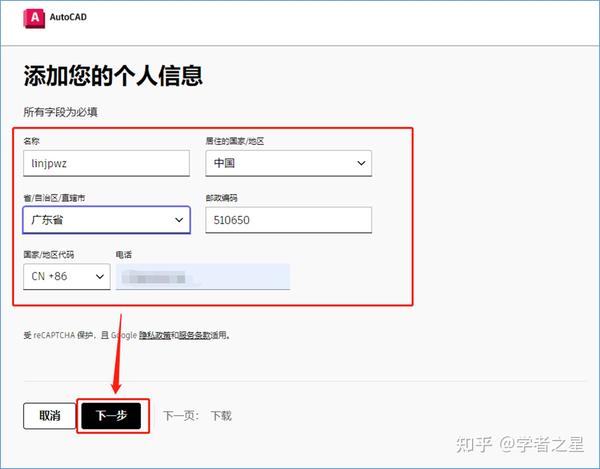Click the name field containing linjpwz
Image resolution: width=600 pixels, height=469 pixels.
point(106,163)
